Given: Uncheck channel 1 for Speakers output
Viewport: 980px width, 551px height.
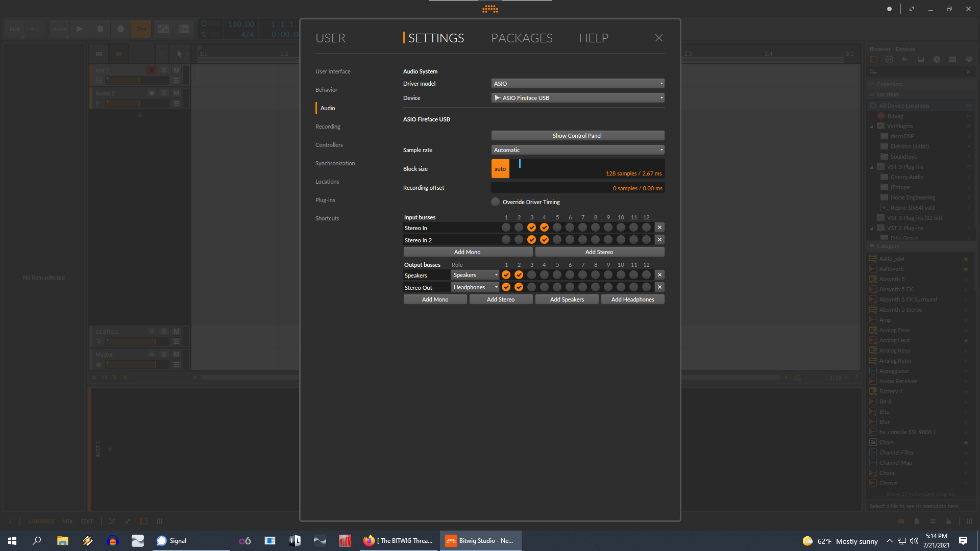Looking at the screenshot, I should click(506, 275).
